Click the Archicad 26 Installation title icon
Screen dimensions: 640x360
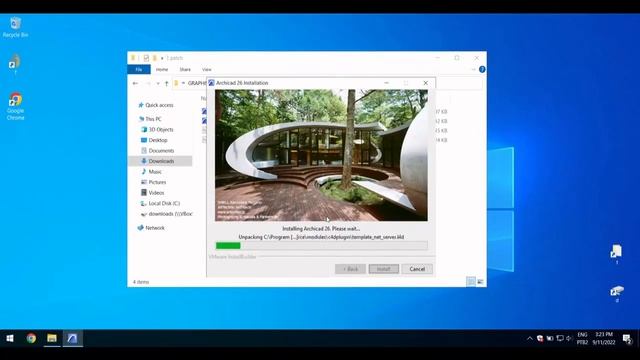(x=211, y=83)
